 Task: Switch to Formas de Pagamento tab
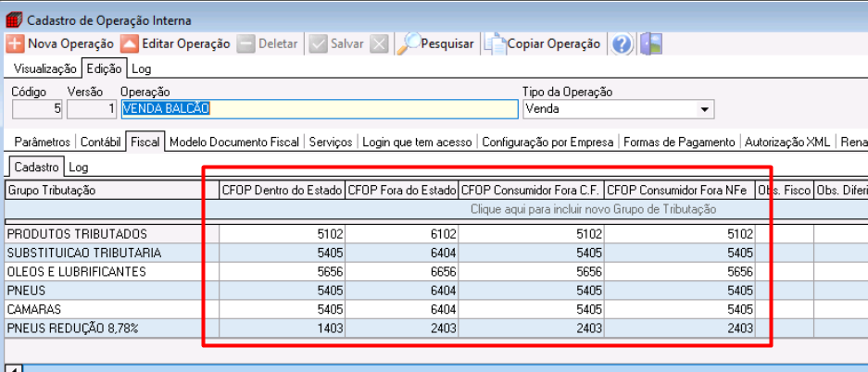point(679,143)
